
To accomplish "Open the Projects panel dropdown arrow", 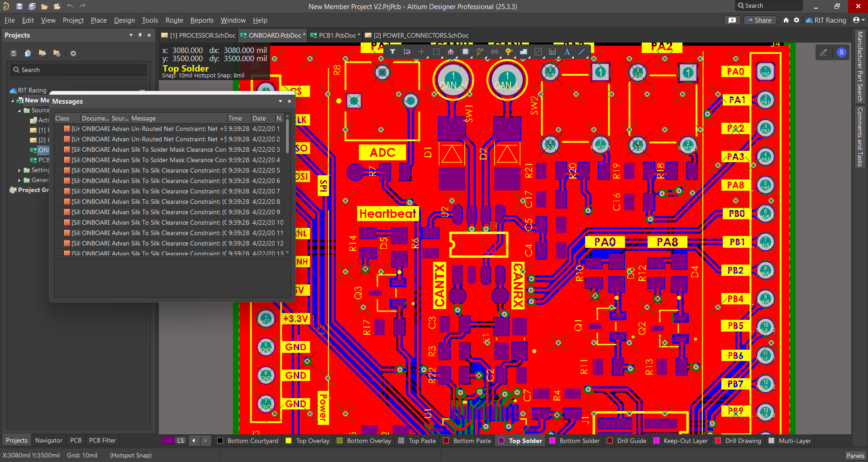I will [x=131, y=35].
